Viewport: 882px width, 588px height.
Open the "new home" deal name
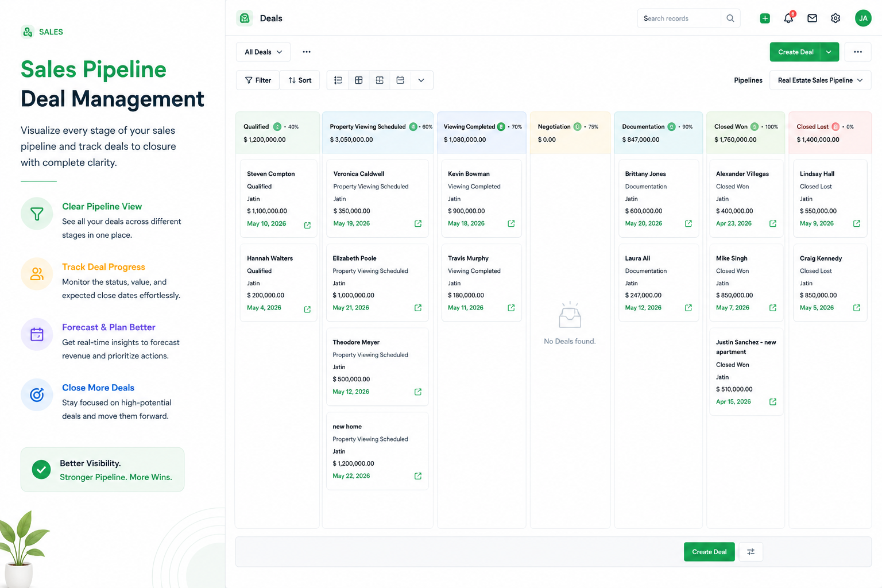[347, 427]
